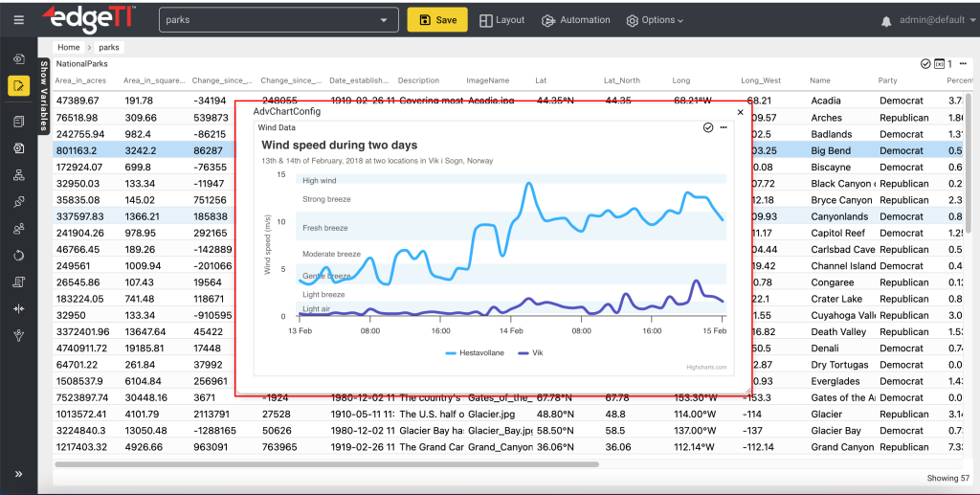Image resolution: width=980 pixels, height=495 pixels.
Task: Click the circular refresh icon in sidebar
Action: point(18,256)
